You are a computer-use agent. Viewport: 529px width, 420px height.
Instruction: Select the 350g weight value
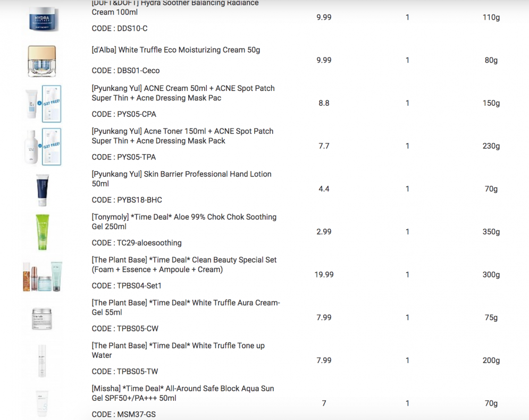pyautogui.click(x=491, y=232)
